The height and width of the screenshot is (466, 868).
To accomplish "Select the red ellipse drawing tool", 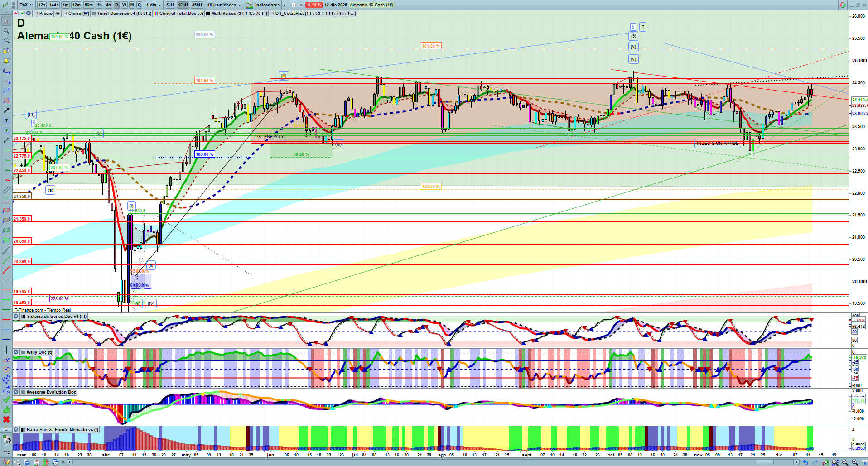I will point(6,210).
